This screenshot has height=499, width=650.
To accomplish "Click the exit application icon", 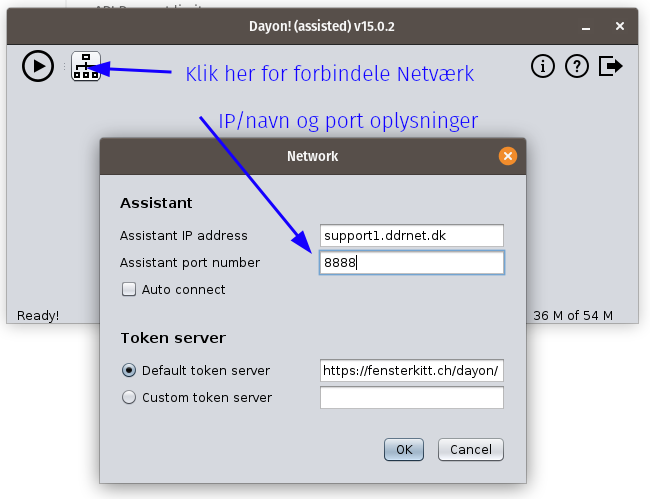I will pos(611,66).
